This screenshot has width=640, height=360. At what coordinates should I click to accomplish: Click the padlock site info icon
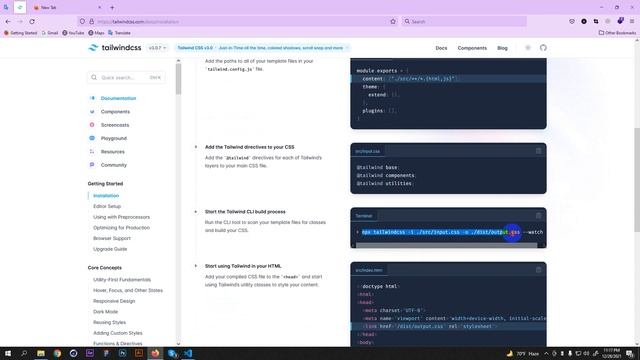click(91, 21)
